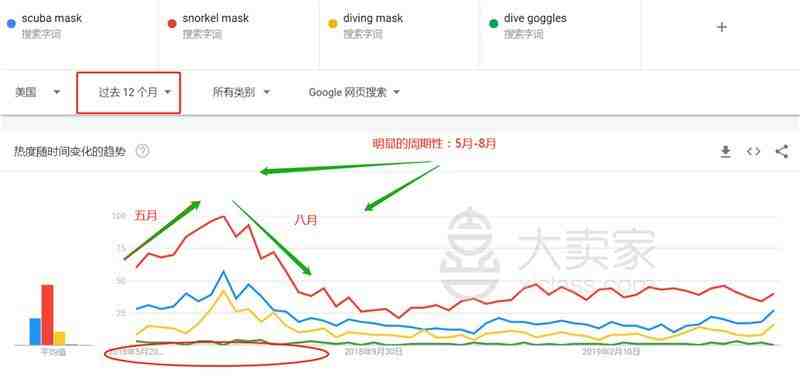Open the help question mark icon
The width and height of the screenshot is (800, 380).
143,151
